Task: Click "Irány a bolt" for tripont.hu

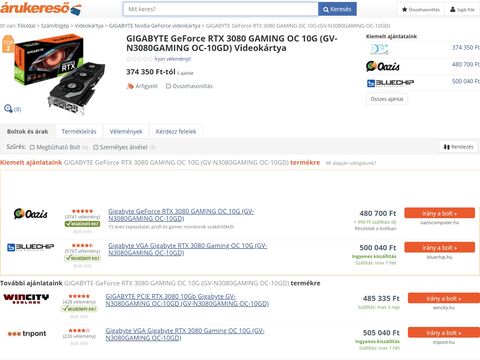Action: pyautogui.click(x=444, y=333)
